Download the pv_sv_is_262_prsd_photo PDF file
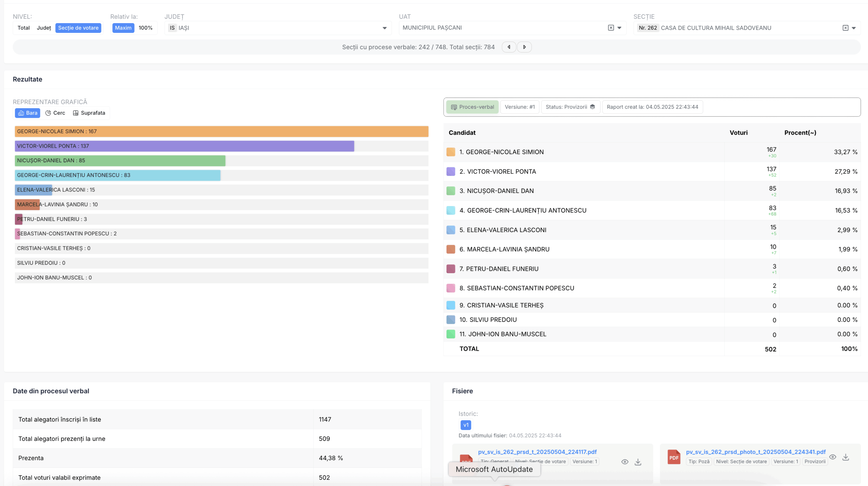 (846, 457)
